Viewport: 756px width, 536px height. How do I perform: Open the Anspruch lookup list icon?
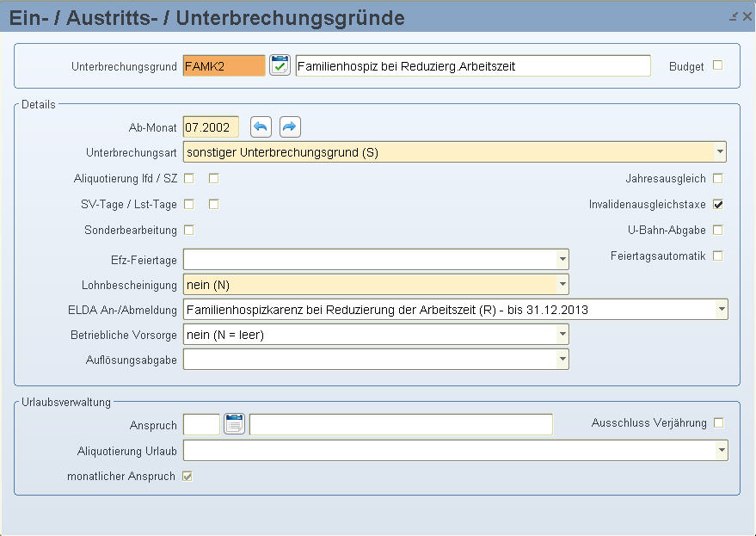[234, 424]
